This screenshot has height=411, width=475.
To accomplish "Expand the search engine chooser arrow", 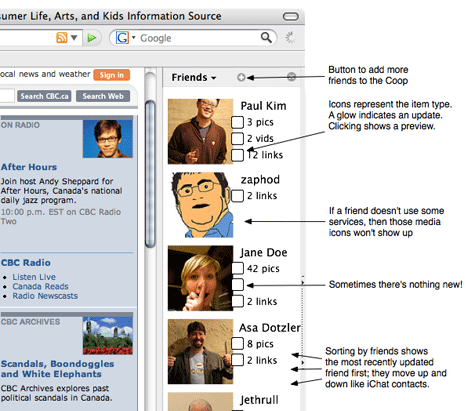I will click(133, 37).
